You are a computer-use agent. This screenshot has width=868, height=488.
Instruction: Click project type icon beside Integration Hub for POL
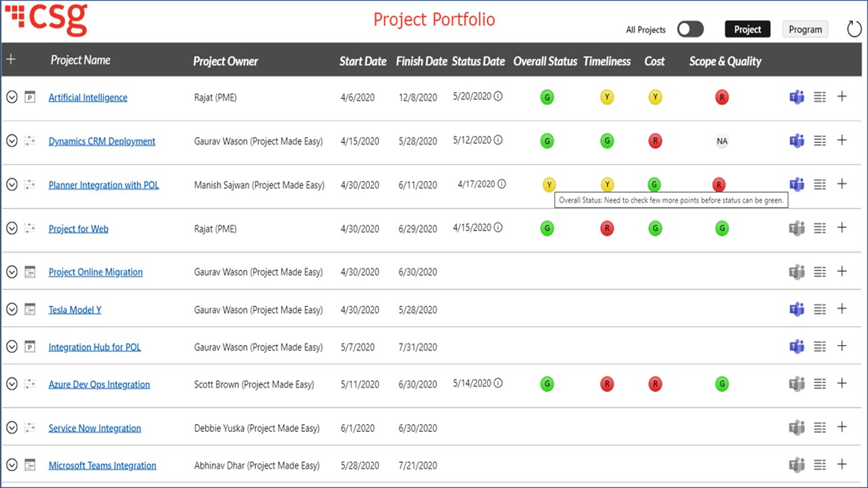pyautogui.click(x=29, y=346)
